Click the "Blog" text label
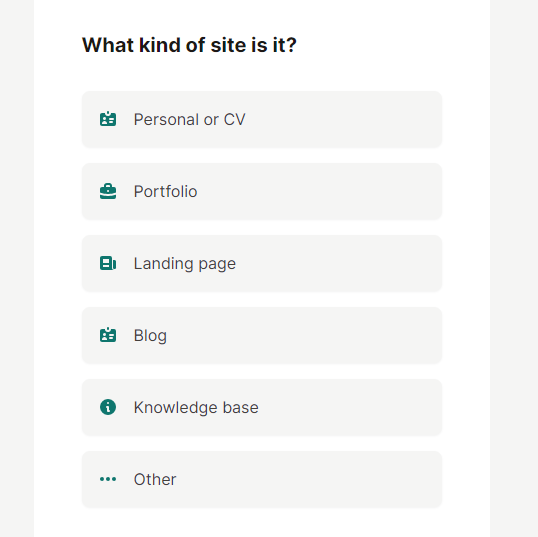 point(150,336)
